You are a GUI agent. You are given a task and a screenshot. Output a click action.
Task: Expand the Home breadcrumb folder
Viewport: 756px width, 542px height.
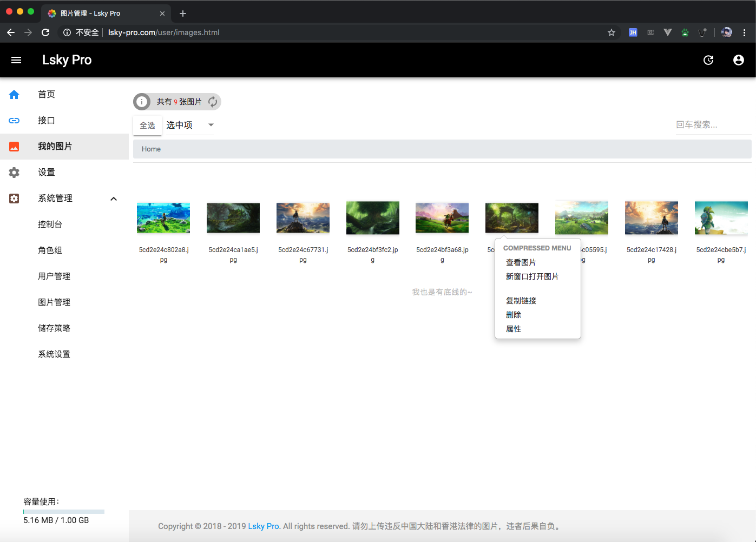click(151, 149)
